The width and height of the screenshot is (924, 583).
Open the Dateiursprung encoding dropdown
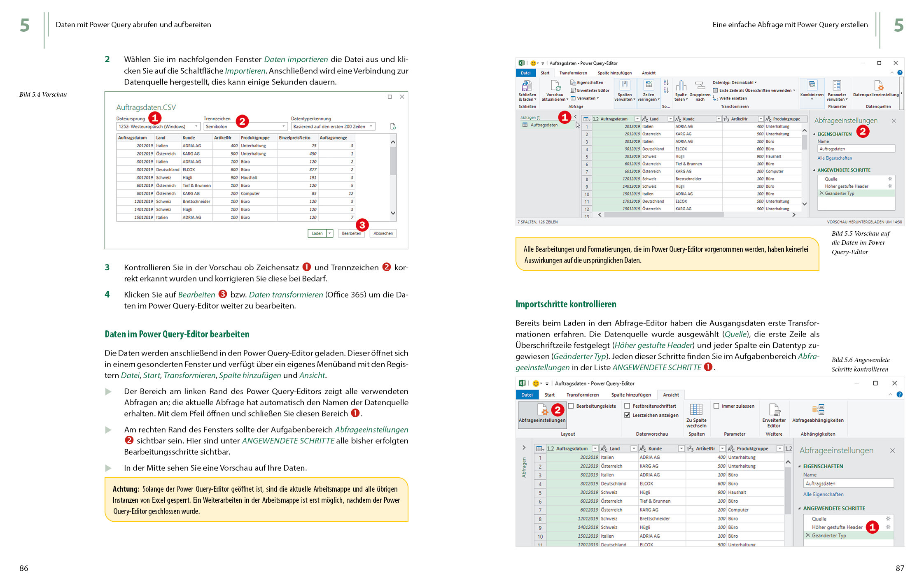(x=196, y=127)
